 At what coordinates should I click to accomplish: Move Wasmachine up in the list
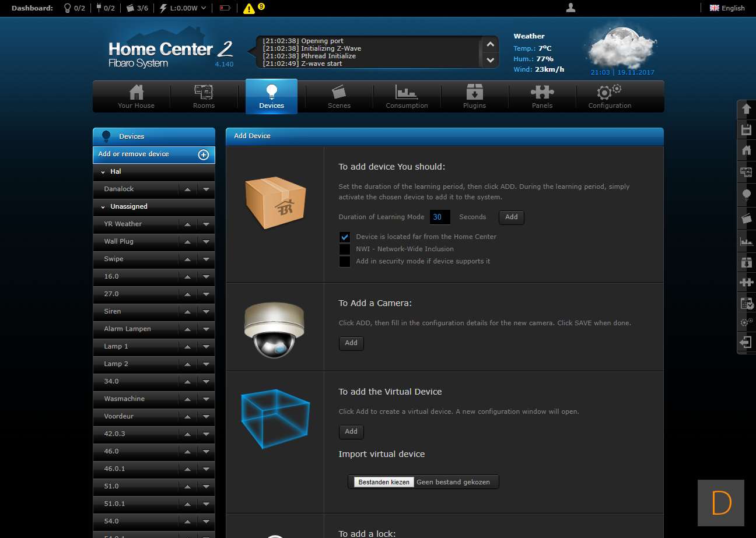coord(187,399)
